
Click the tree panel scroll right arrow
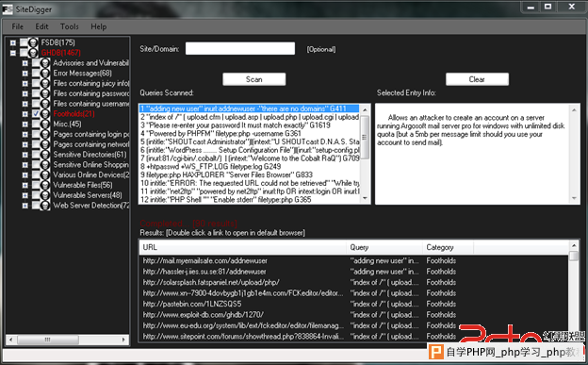pyautogui.click(x=123, y=340)
